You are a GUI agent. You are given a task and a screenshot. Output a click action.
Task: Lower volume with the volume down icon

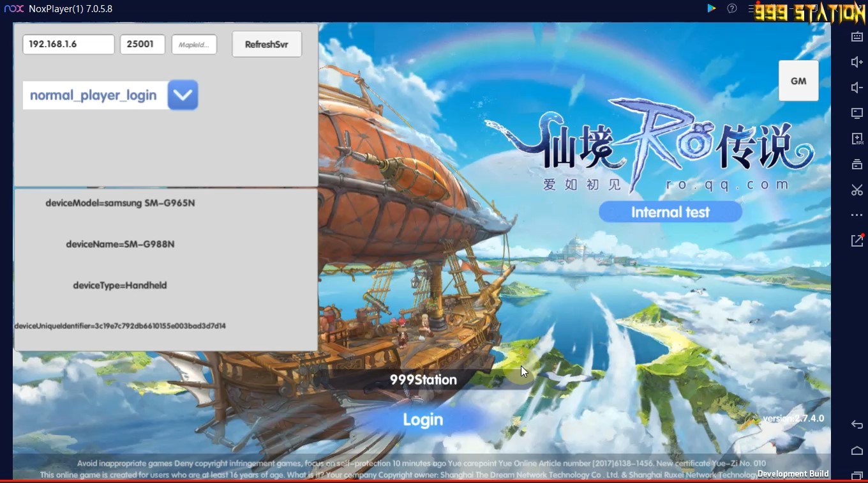(857, 88)
